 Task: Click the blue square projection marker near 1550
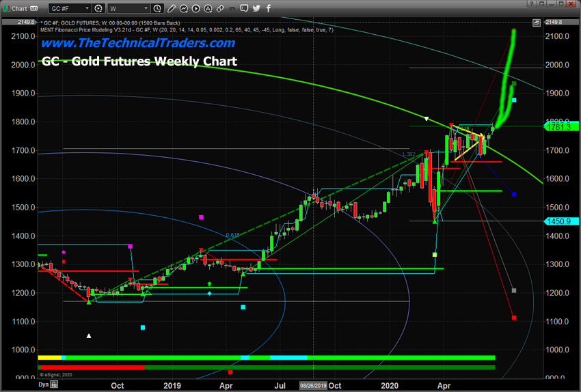pyautogui.click(x=514, y=195)
